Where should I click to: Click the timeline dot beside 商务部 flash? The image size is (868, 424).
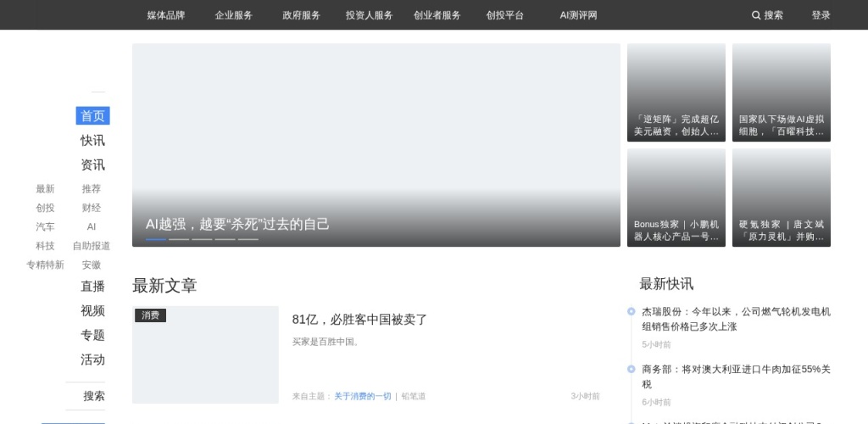[631, 369]
